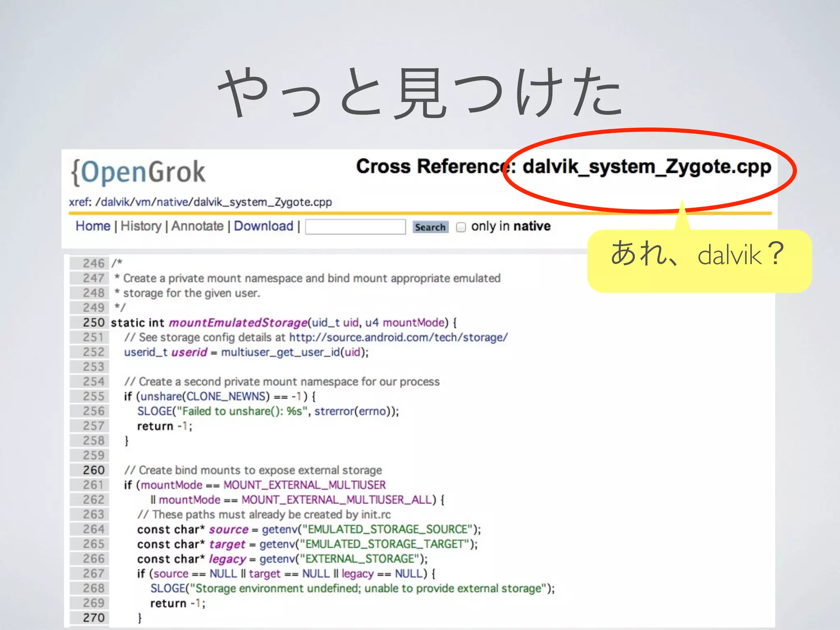Click the legacy variable definition
Screen dimensions: 840x630
click(227, 559)
